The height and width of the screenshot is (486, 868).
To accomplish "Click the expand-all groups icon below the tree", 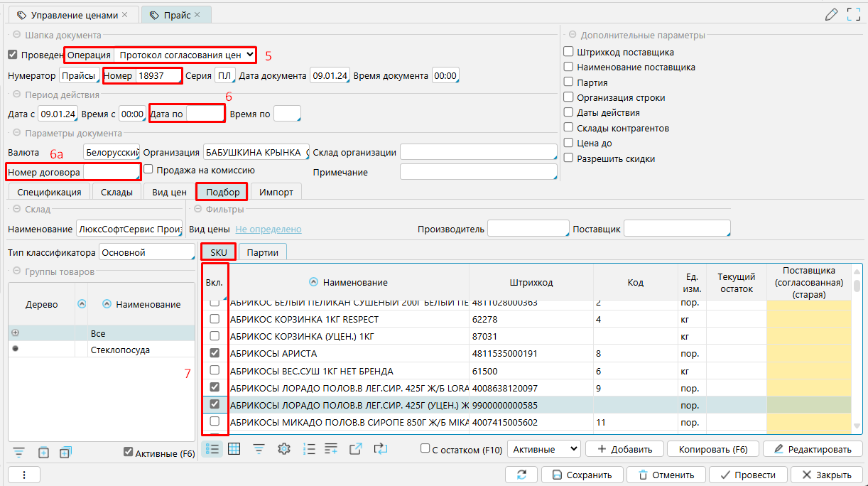I will [67, 452].
